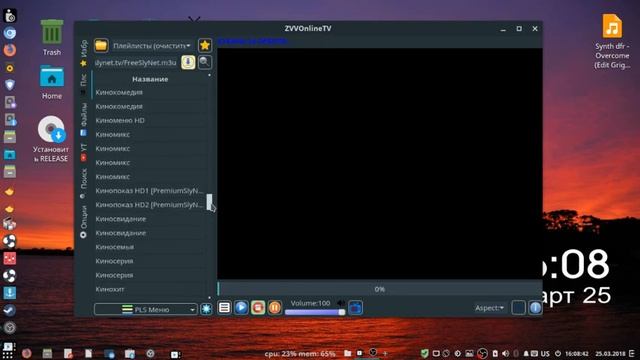Switch to the Файлы vertical tab
The image size is (640, 360).
[x=83, y=119]
